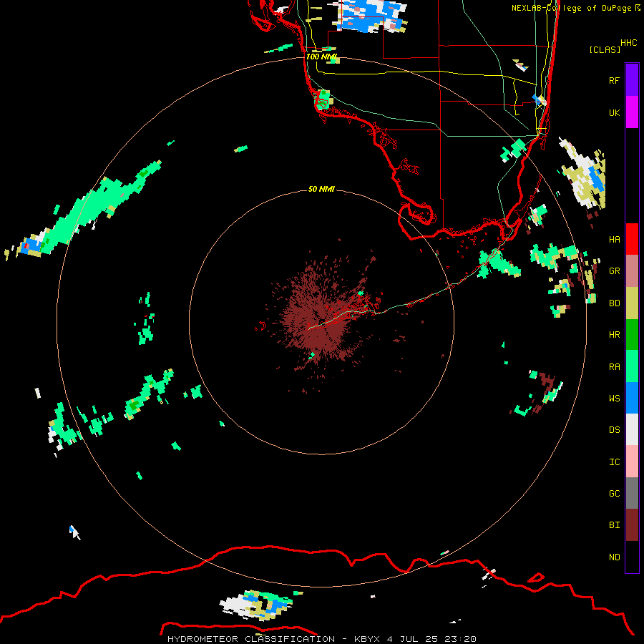The width and height of the screenshot is (644, 644).
Task: Click the red HA hail color swatch
Action: click(632, 239)
